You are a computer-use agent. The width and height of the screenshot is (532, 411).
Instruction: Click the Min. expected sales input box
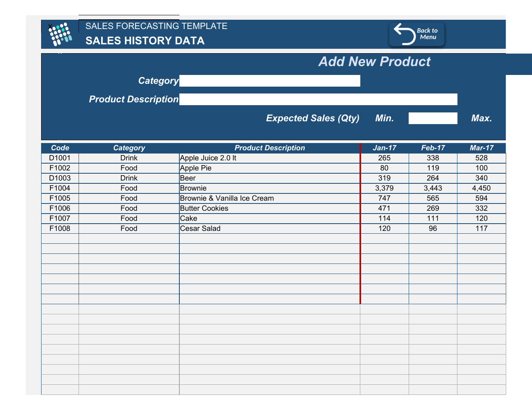pyautogui.click(x=433, y=118)
